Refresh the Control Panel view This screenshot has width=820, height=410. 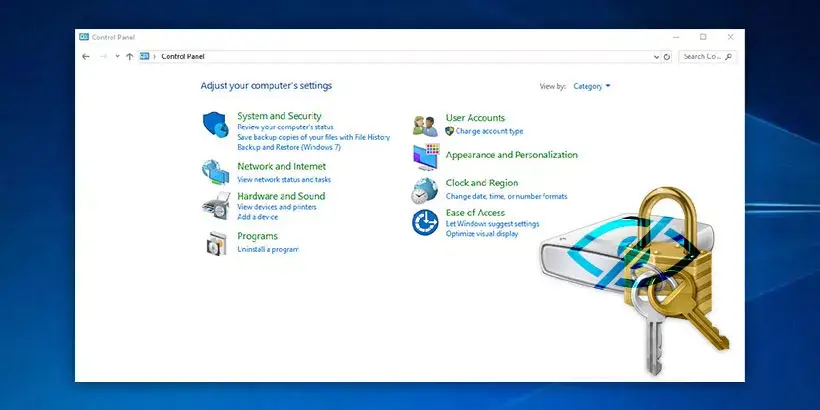tap(667, 56)
